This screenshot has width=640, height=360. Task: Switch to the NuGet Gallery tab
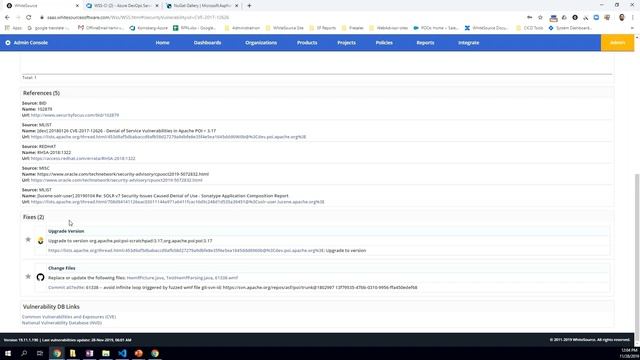click(201, 6)
